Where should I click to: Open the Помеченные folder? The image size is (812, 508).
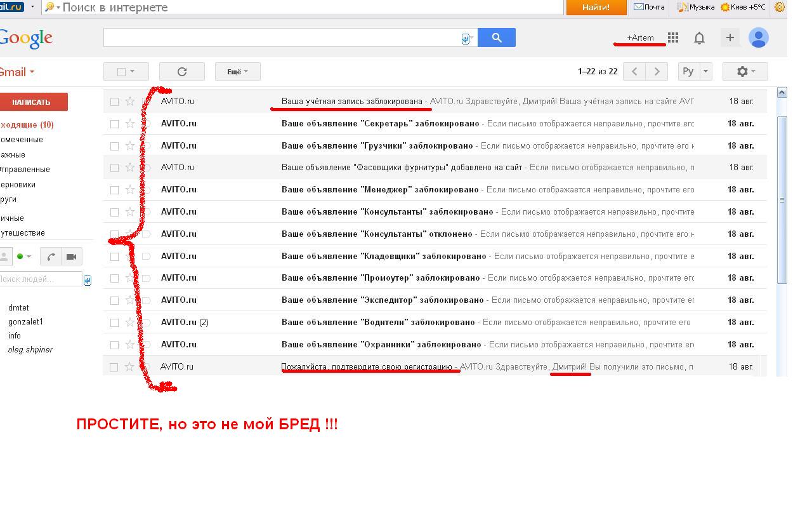(22, 140)
